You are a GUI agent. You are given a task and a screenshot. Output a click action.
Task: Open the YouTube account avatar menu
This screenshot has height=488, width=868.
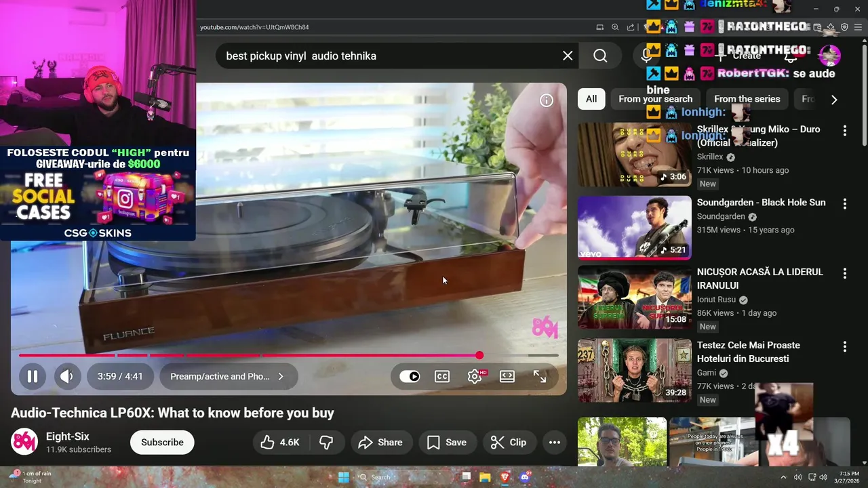(x=830, y=56)
